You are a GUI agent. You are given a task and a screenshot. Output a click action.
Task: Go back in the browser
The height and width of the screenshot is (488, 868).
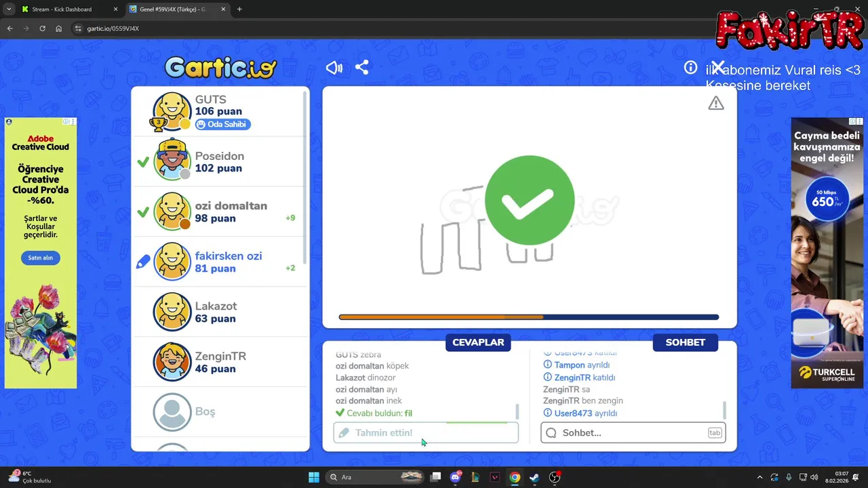(9, 28)
